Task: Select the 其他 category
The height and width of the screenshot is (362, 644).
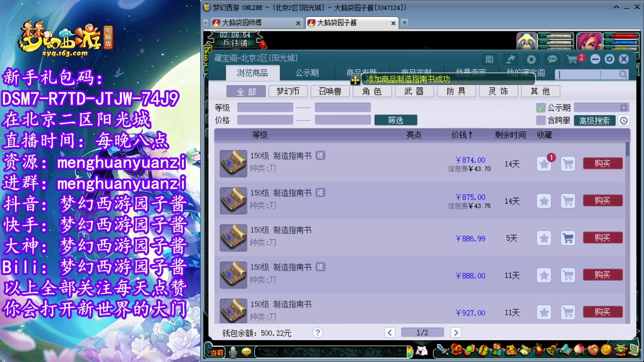Action: (x=540, y=91)
